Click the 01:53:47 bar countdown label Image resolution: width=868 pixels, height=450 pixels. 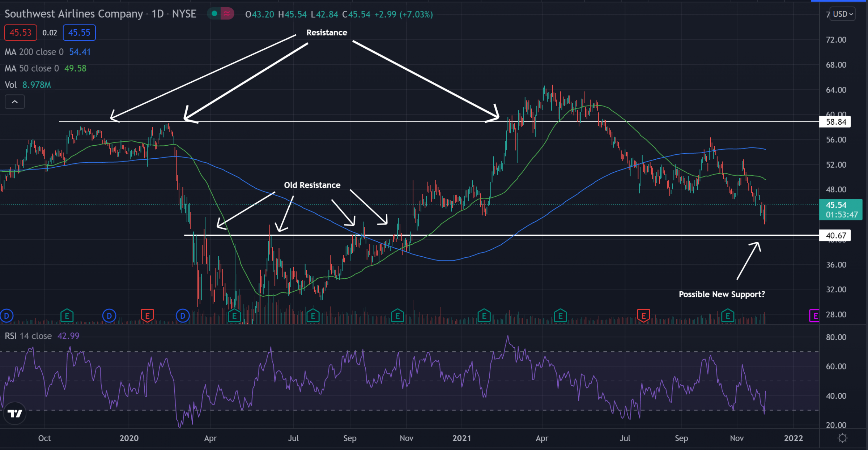click(842, 215)
